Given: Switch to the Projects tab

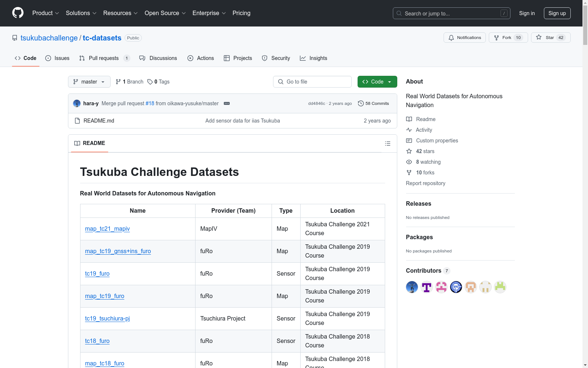Looking at the screenshot, I should [x=238, y=58].
